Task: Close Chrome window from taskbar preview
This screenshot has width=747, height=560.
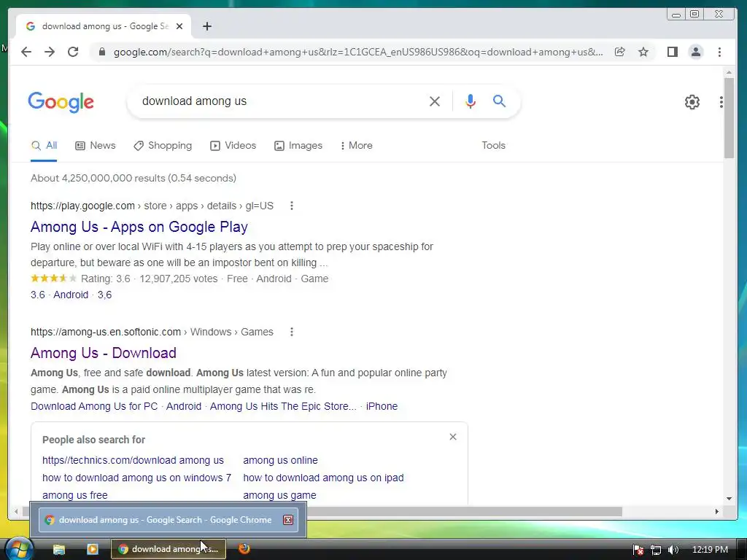Action: pos(287,520)
